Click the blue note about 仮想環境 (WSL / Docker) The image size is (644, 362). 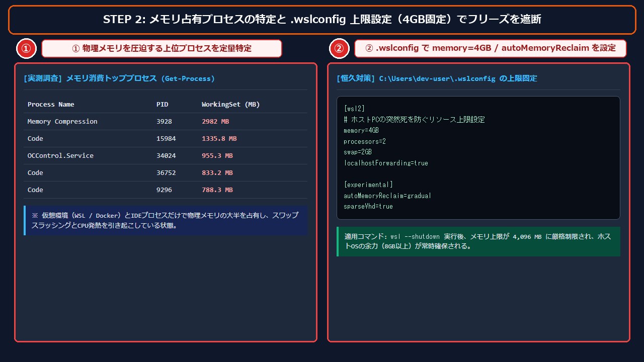(x=166, y=220)
